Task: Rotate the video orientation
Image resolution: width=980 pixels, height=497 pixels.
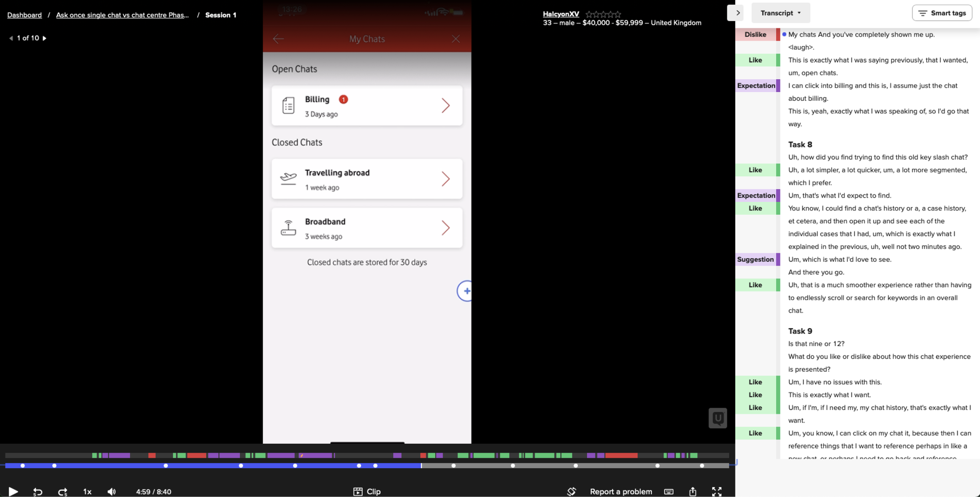Action: [572, 492]
